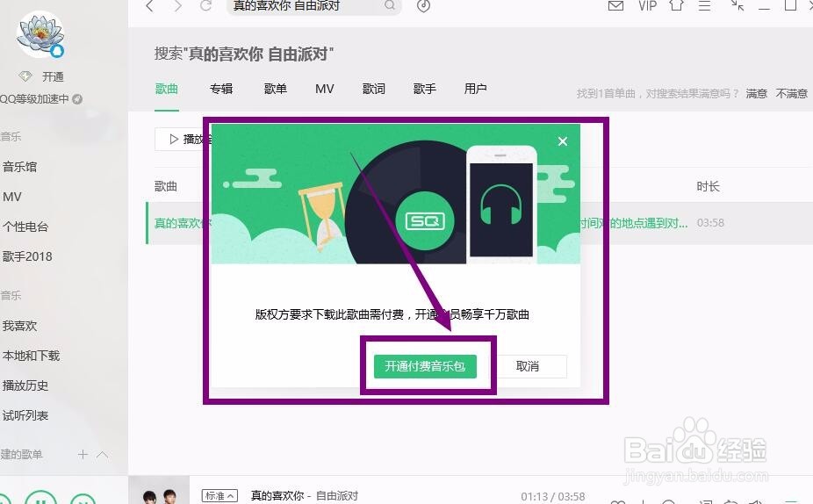The width and height of the screenshot is (813, 504).
Task: Pause playback with the pause button
Action: [x=40, y=498]
